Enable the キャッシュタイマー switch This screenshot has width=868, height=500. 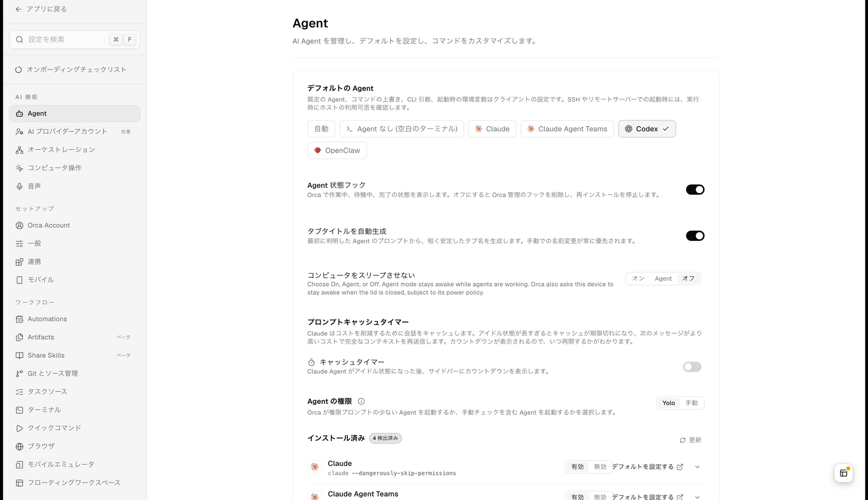(x=692, y=367)
